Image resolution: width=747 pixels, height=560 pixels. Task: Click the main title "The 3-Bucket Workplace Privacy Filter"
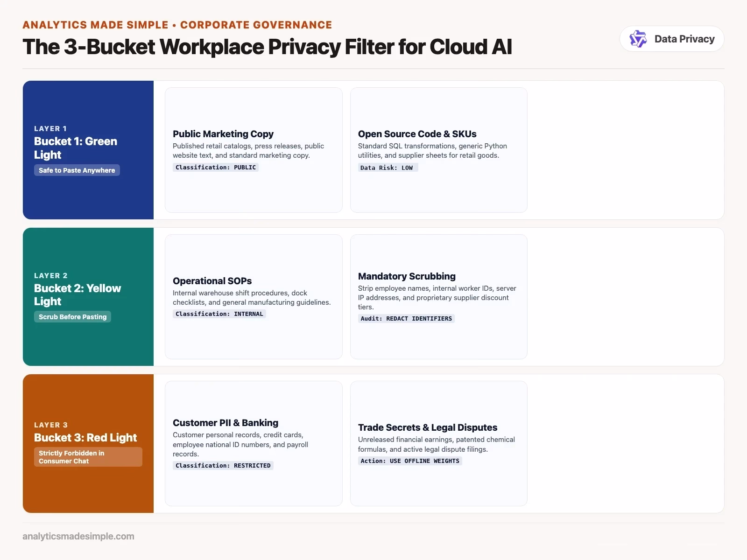tap(267, 47)
